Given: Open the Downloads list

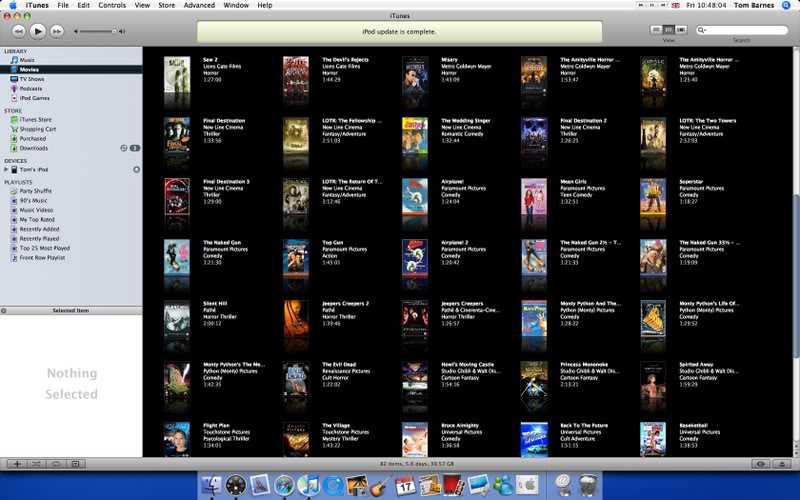Looking at the screenshot, I should pos(34,148).
